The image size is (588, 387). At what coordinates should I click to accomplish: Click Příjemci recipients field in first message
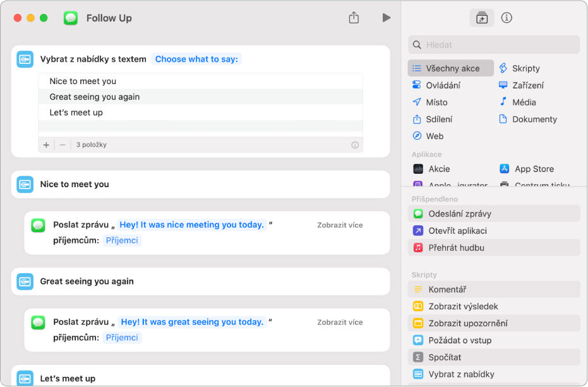tap(122, 240)
